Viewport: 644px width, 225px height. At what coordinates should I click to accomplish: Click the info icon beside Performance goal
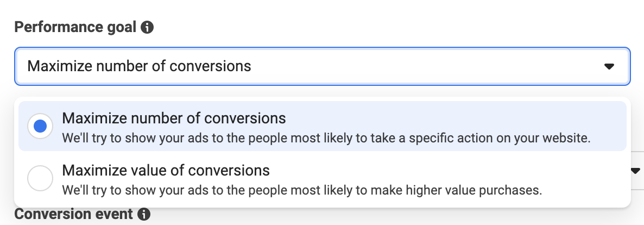tap(147, 28)
